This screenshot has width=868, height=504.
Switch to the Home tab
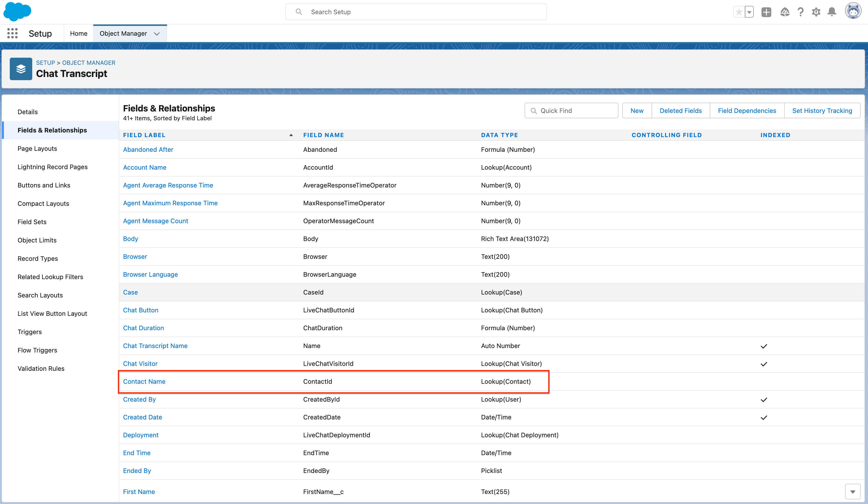pyautogui.click(x=79, y=33)
